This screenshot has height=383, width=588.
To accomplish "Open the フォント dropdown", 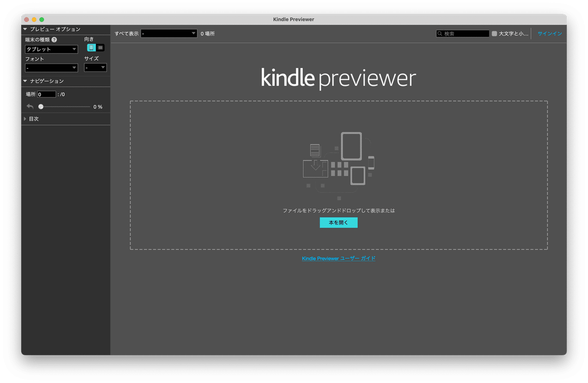I will click(51, 68).
